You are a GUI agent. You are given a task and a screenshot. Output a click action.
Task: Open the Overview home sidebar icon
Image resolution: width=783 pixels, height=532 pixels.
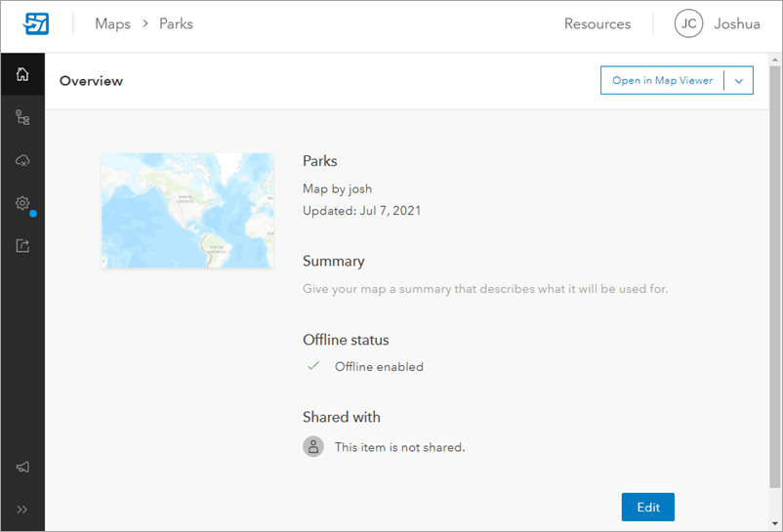point(22,74)
